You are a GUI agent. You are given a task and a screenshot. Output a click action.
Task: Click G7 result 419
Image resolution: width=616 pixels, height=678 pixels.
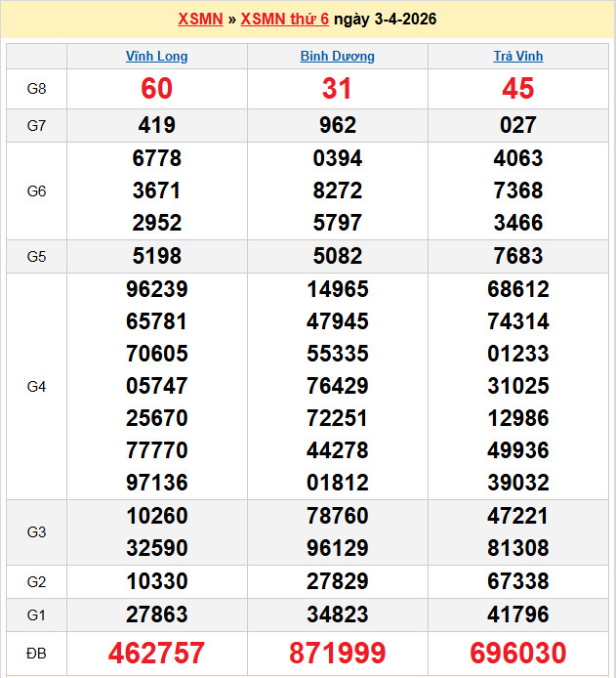coord(156,125)
